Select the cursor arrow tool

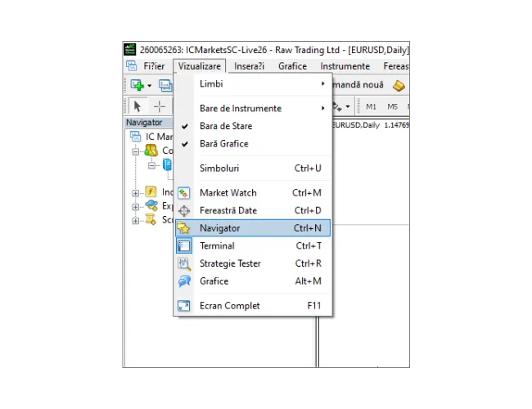tap(138, 106)
